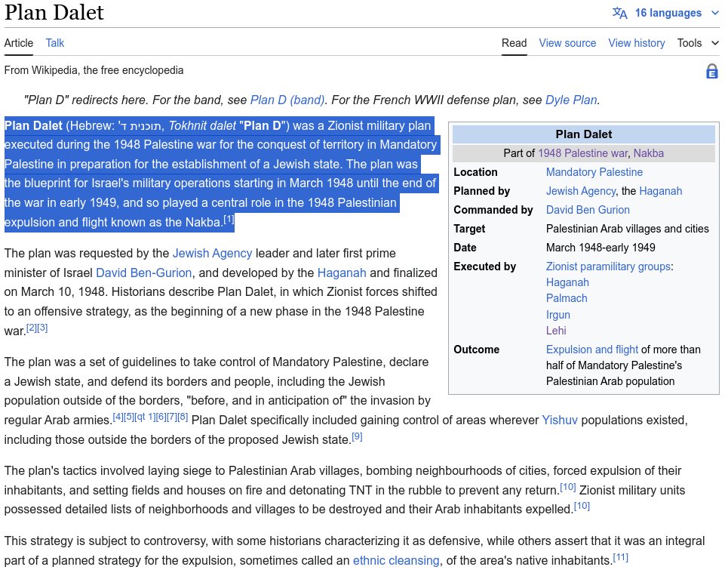Open the 16 languages dropdown
This screenshot has height=573, width=728.
point(667,13)
